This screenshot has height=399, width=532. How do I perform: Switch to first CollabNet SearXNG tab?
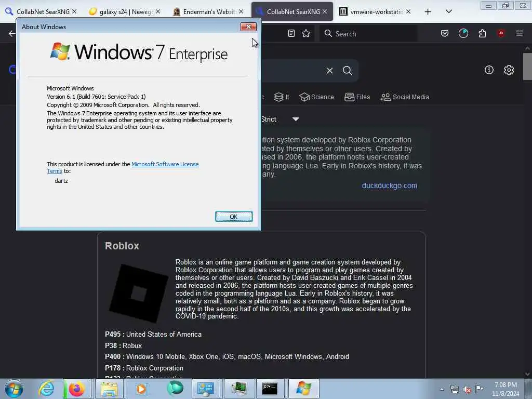point(41,11)
